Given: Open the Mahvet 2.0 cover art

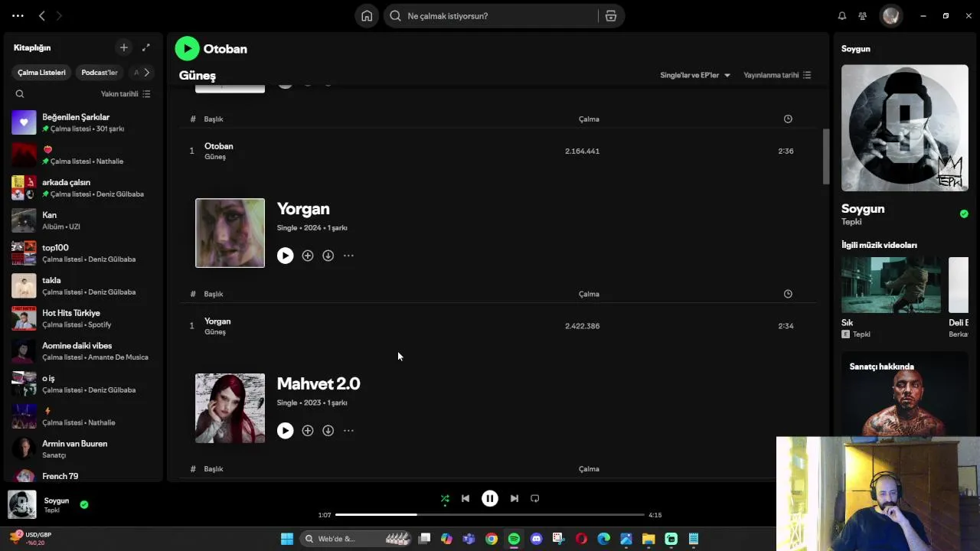Looking at the screenshot, I should click(x=230, y=408).
